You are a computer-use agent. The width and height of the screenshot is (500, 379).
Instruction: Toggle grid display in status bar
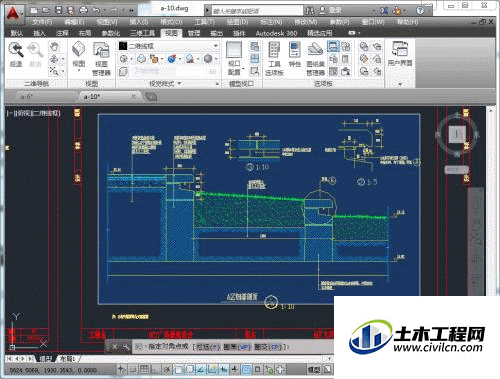(x=144, y=369)
